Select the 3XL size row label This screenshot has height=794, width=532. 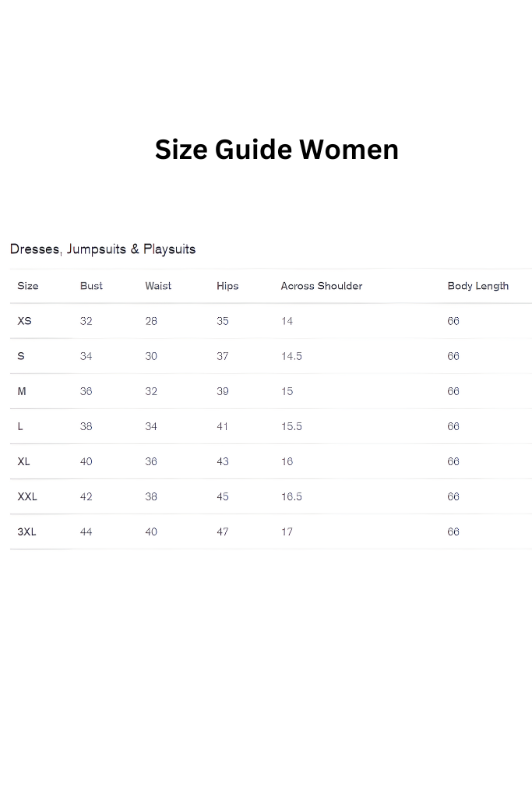coord(26,531)
